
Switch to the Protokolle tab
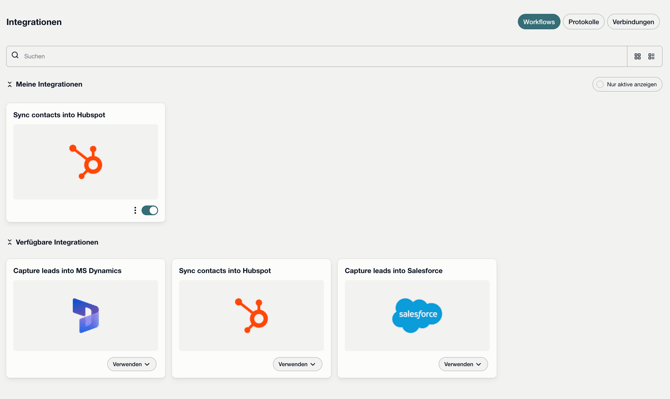pos(583,22)
